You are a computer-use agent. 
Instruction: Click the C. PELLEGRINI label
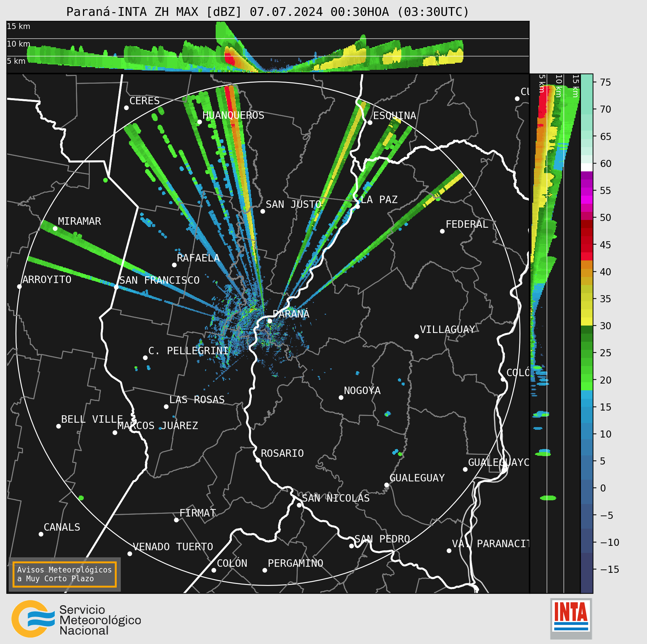coord(188,351)
